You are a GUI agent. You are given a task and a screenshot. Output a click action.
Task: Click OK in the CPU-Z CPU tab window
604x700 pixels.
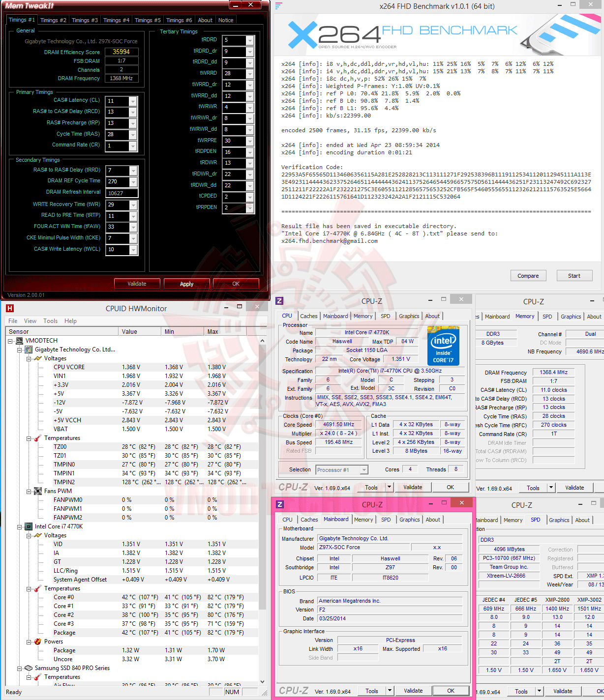(x=451, y=487)
